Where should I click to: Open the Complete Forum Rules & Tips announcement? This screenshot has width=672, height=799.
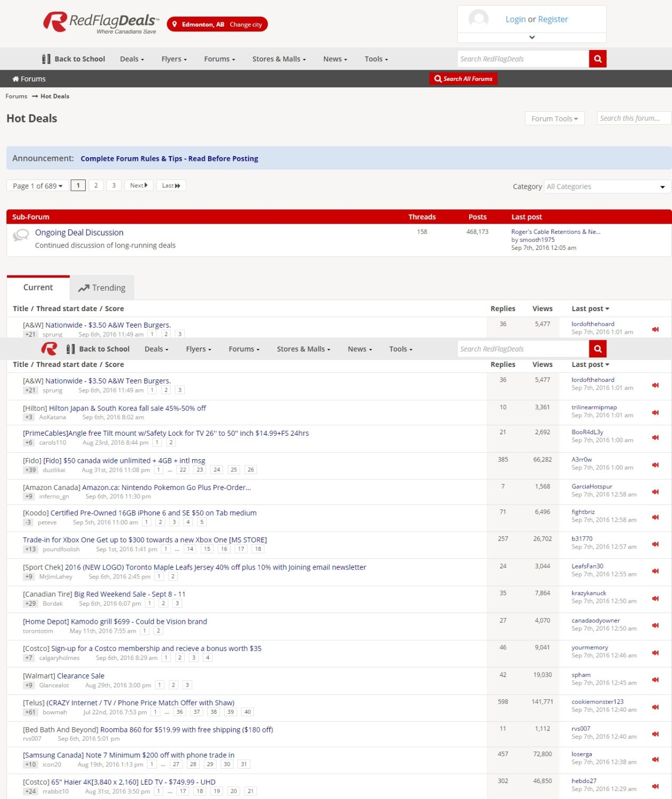point(169,158)
